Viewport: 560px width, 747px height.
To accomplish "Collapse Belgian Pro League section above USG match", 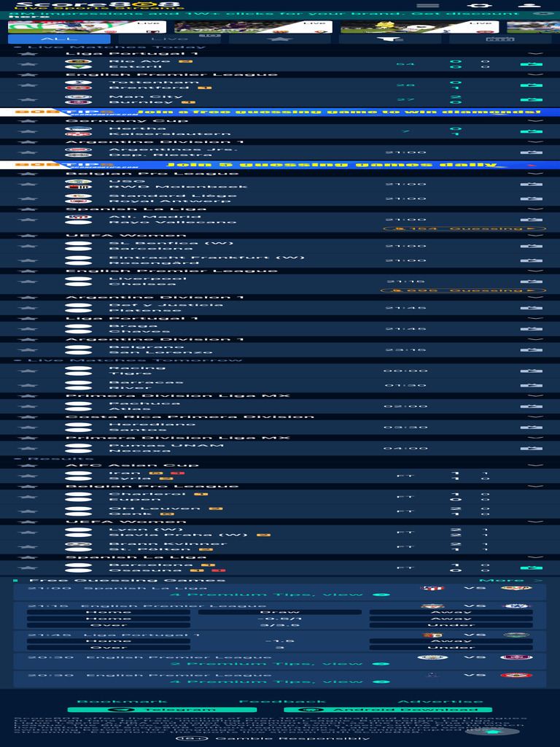I will click(x=535, y=174).
